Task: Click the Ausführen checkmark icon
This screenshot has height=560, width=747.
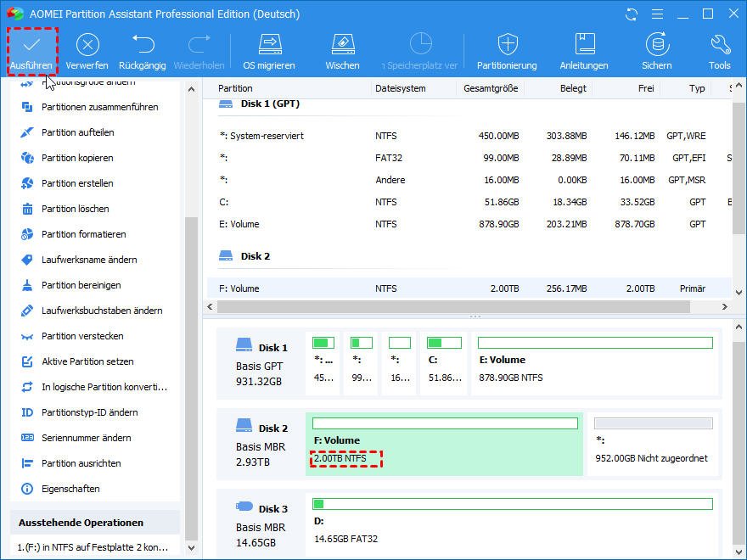Action: [31, 45]
